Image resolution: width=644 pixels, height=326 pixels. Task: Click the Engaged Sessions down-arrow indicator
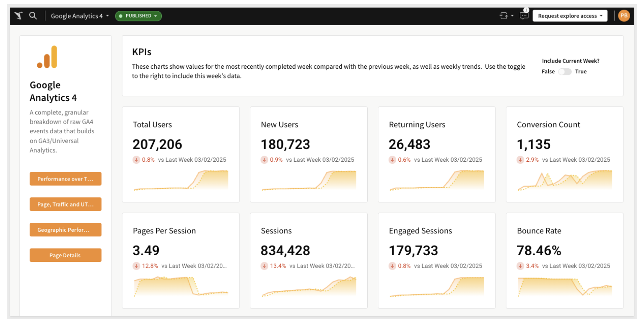pos(392,266)
